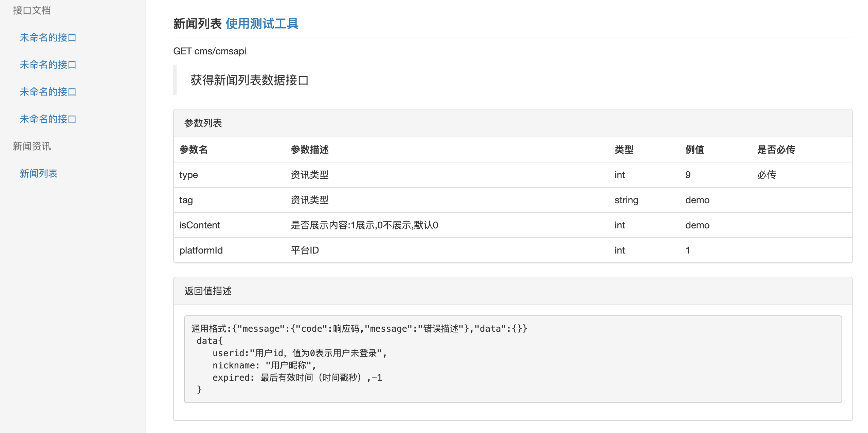This screenshot has height=433, width=868.
Task: Click the first 未命名的接口 sidebar link
Action: tap(48, 37)
